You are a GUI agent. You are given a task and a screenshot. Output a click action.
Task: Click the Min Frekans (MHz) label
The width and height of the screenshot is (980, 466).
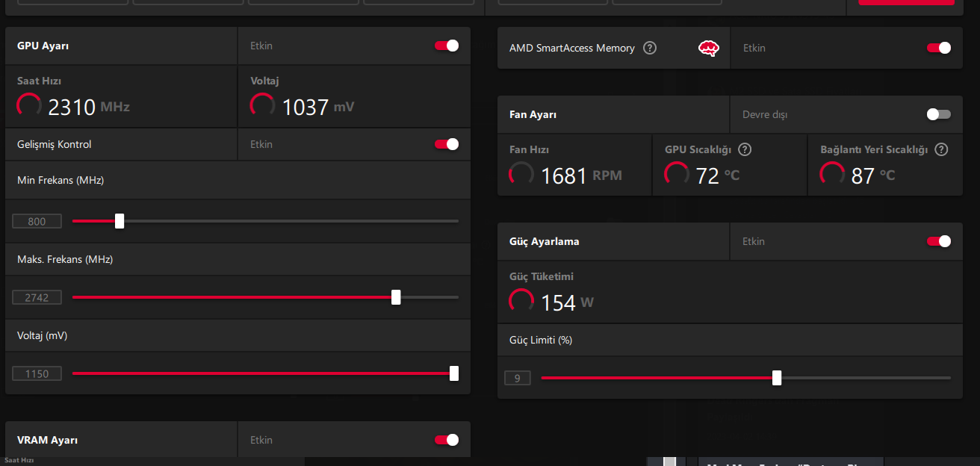pos(61,180)
